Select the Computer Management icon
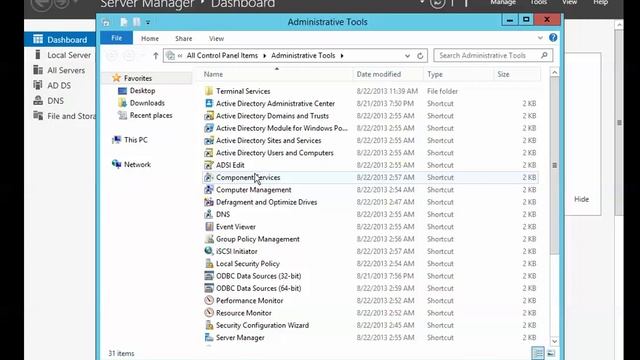This screenshot has width=640, height=360. (209, 190)
